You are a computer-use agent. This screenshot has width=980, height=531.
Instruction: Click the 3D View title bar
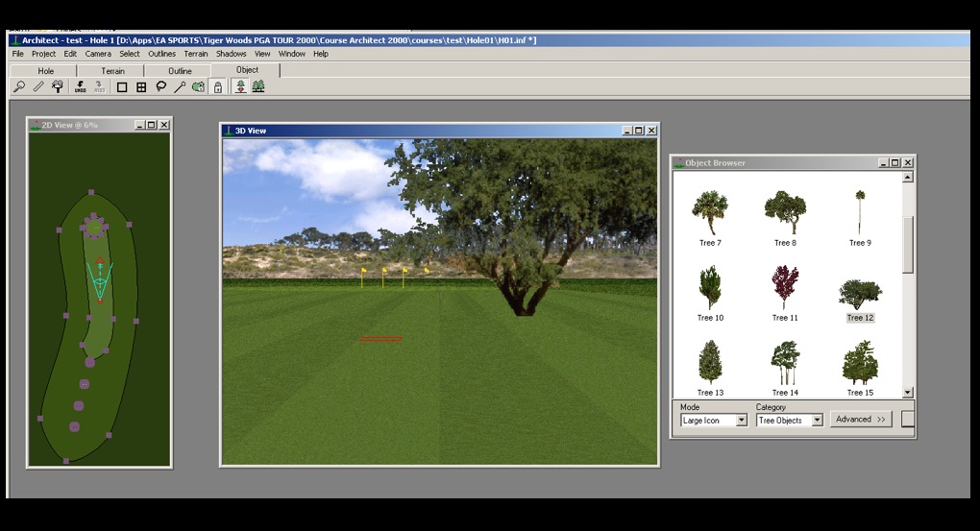pyautogui.click(x=439, y=131)
